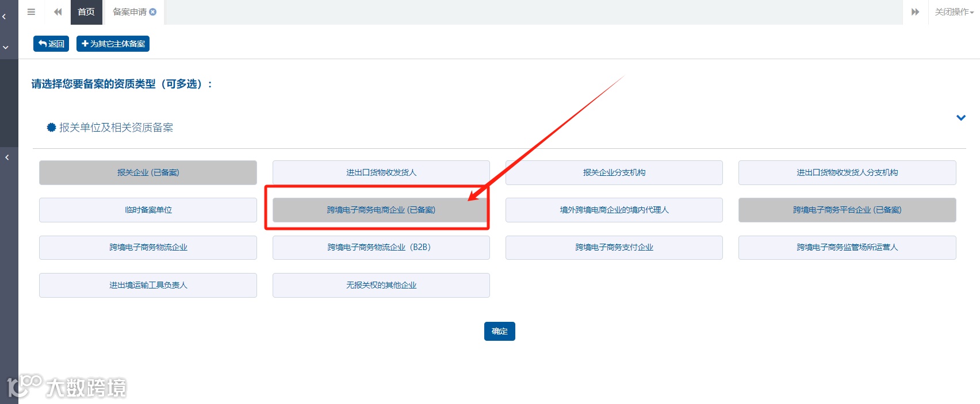Click the tab scroll-right double arrow
The height and width of the screenshot is (404, 980).
(x=915, y=11)
